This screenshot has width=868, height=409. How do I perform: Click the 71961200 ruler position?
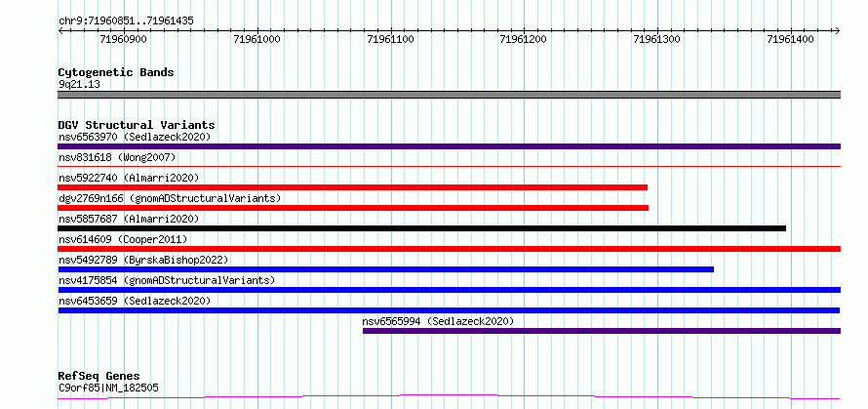click(x=523, y=39)
